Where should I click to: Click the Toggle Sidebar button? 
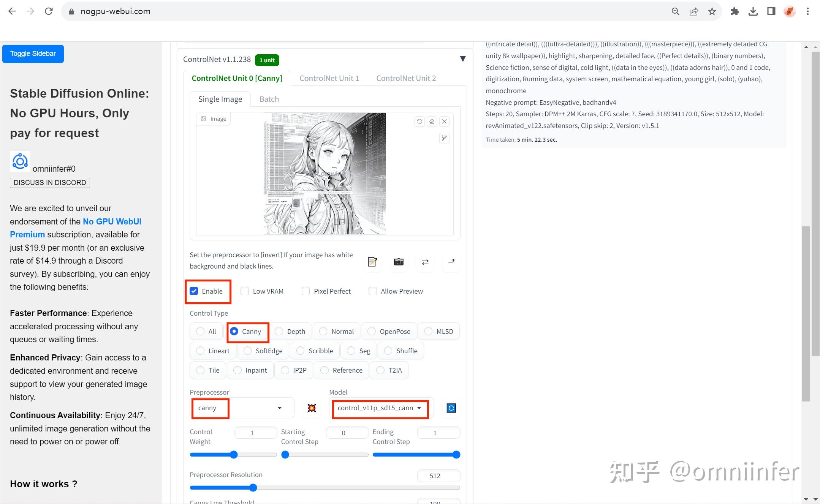click(33, 54)
